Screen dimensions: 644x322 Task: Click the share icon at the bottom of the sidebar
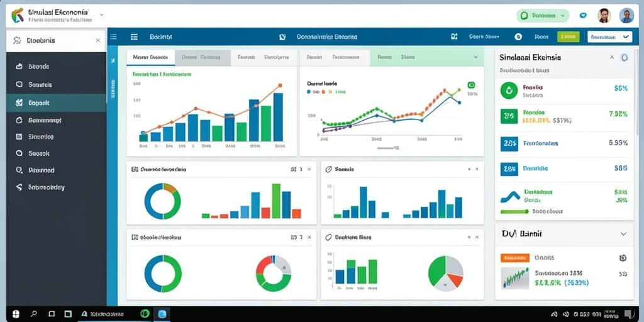[19, 187]
